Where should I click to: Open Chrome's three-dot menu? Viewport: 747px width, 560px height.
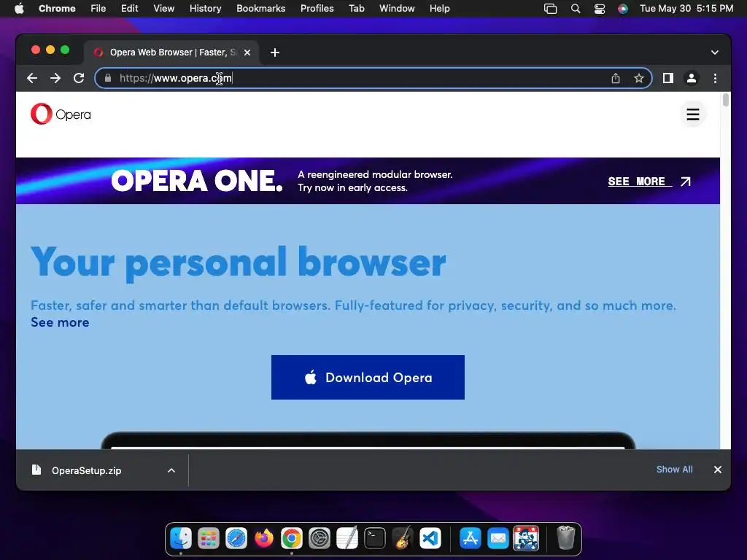click(715, 78)
